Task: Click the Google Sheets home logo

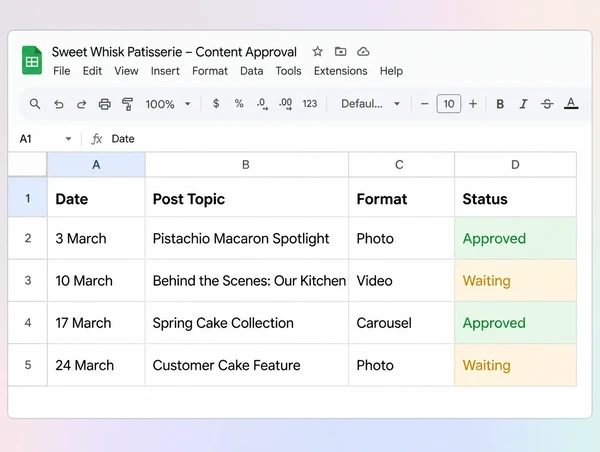Action: pos(32,60)
